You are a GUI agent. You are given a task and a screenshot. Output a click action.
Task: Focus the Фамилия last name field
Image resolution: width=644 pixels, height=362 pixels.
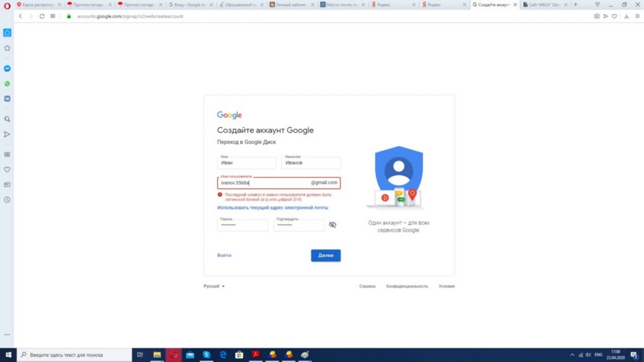click(x=311, y=162)
